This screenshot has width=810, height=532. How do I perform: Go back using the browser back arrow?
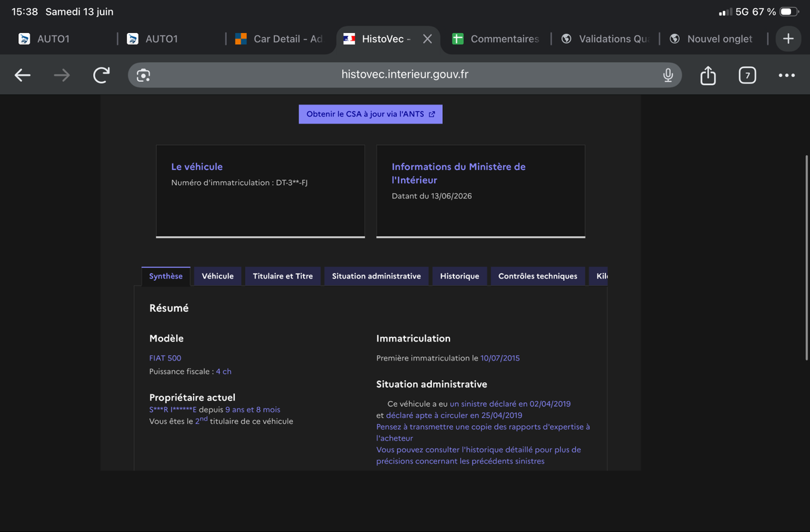23,75
